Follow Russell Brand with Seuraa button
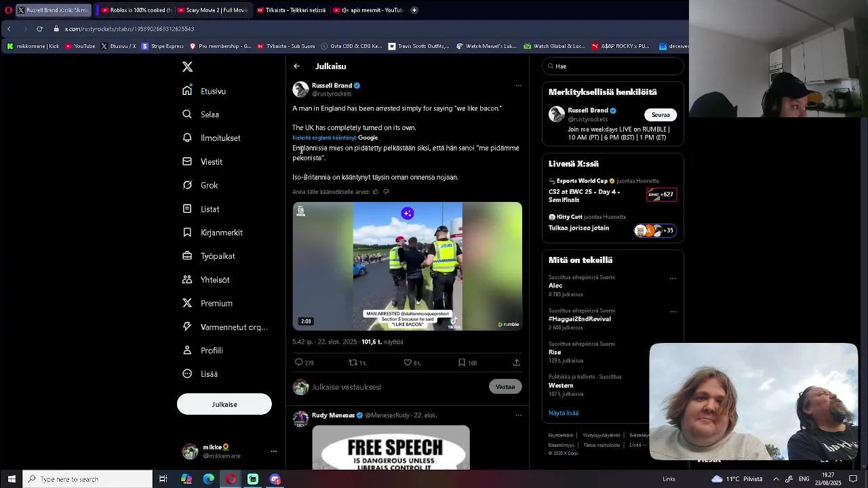 660,115
